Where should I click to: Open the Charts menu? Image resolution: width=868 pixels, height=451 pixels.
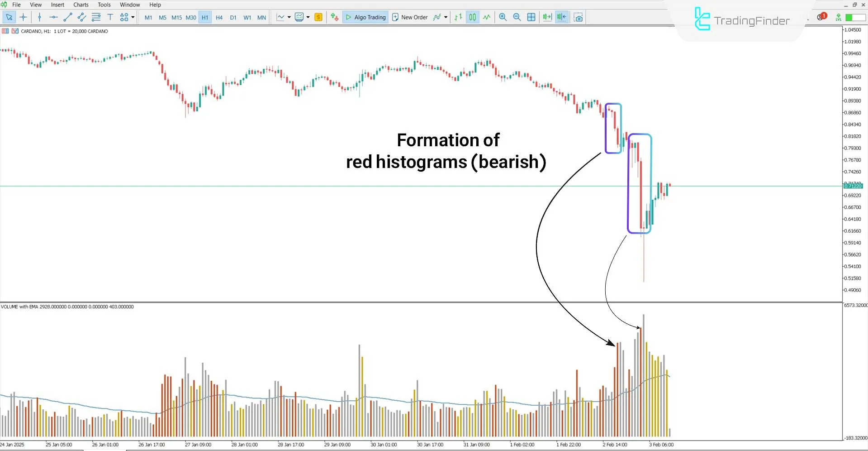(x=81, y=5)
